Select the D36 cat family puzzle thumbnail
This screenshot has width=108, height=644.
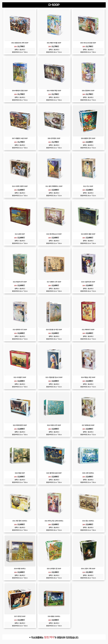point(88,551)
